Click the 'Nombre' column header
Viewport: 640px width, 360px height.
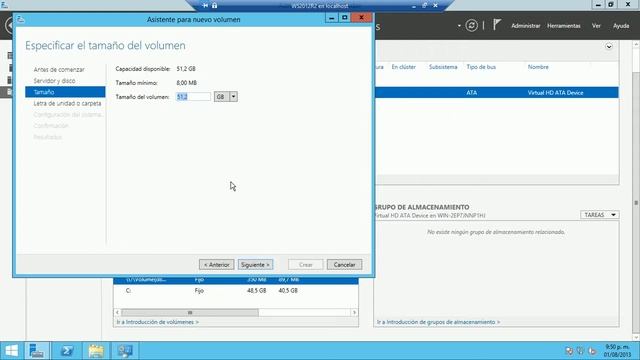pos(538,67)
